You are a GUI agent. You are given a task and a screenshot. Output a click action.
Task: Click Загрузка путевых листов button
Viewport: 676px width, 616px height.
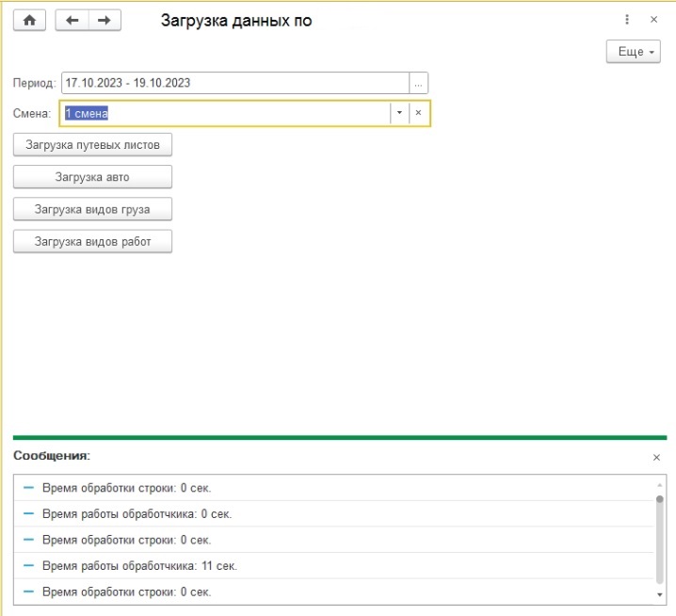click(92, 145)
